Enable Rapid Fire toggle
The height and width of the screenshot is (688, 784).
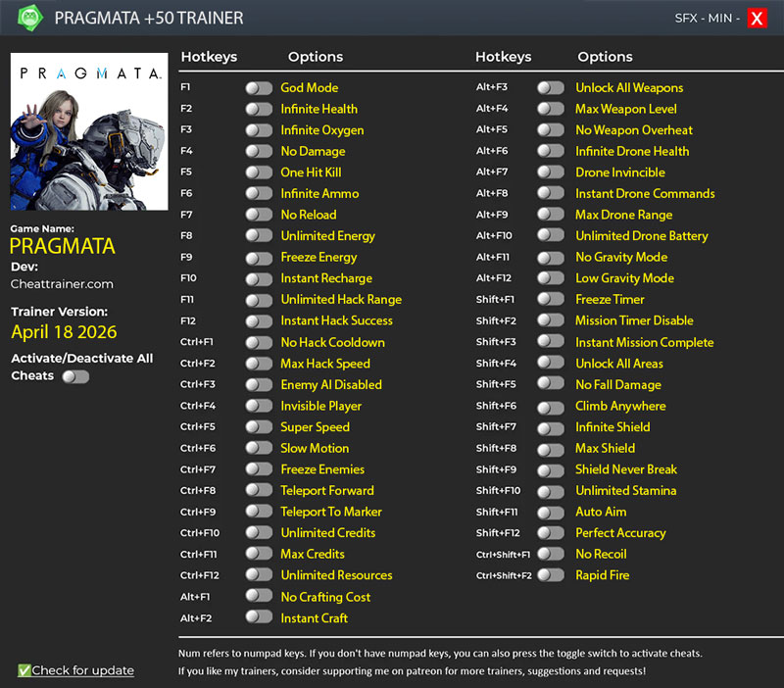(x=551, y=575)
